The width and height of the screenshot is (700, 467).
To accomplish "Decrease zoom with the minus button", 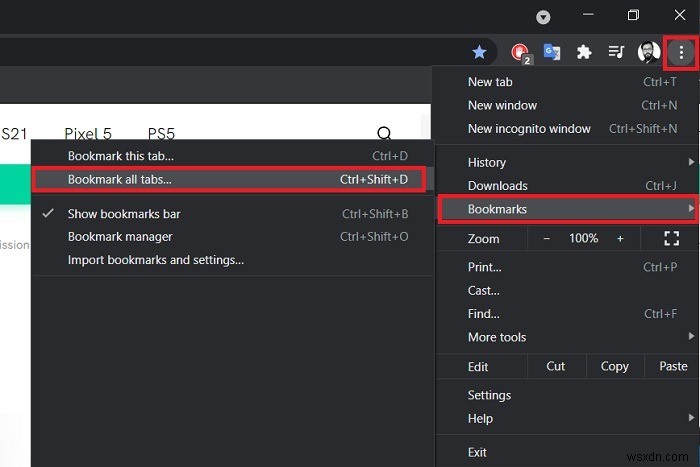I will (x=546, y=239).
